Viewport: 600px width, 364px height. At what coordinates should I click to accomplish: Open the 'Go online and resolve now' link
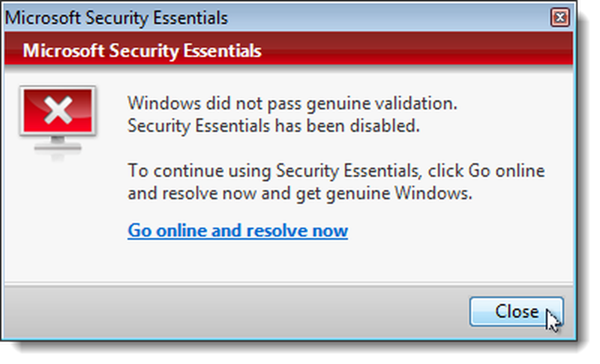point(238,230)
